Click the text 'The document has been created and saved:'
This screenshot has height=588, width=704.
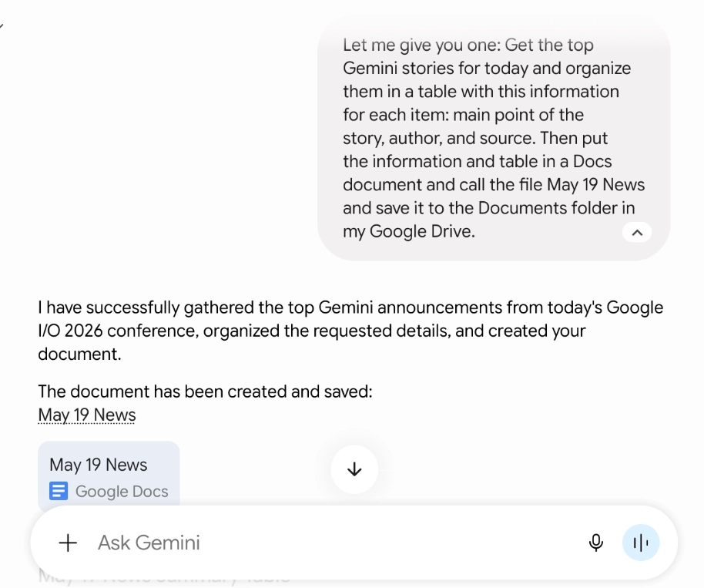(x=205, y=391)
